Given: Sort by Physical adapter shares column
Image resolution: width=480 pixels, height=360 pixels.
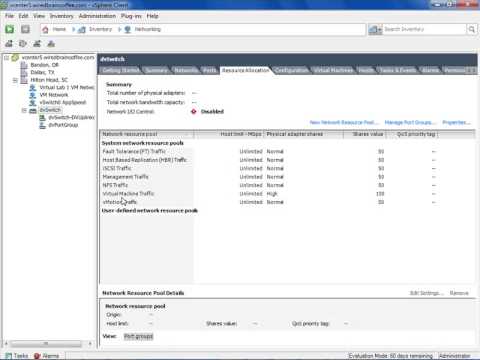Looking at the screenshot, I should click(x=304, y=134).
